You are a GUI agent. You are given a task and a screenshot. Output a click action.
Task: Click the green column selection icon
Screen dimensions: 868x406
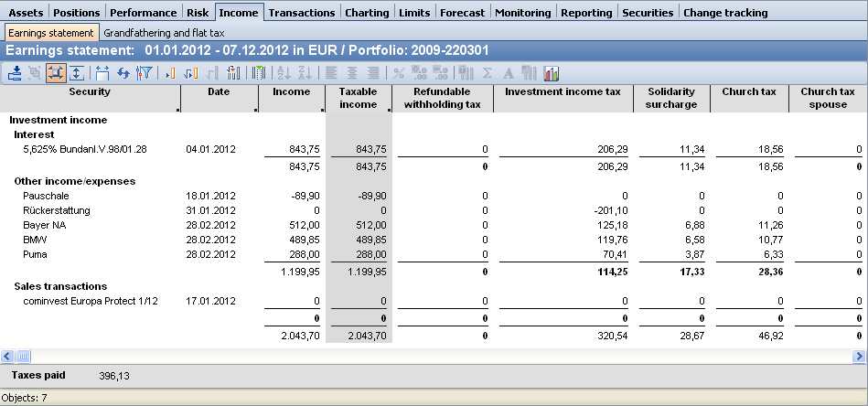pos(259,73)
